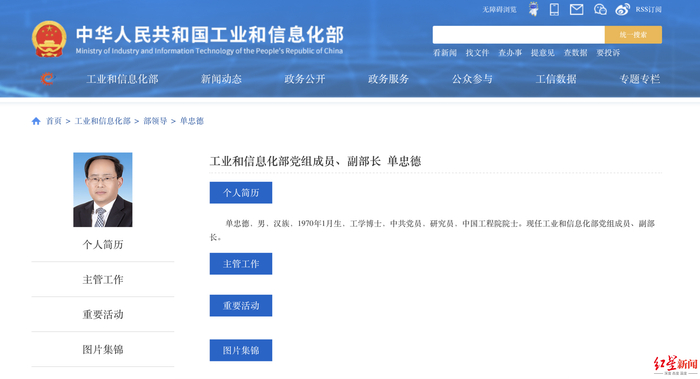Open 政务公开 navigation menu
The width and height of the screenshot is (700, 379).
(x=304, y=79)
